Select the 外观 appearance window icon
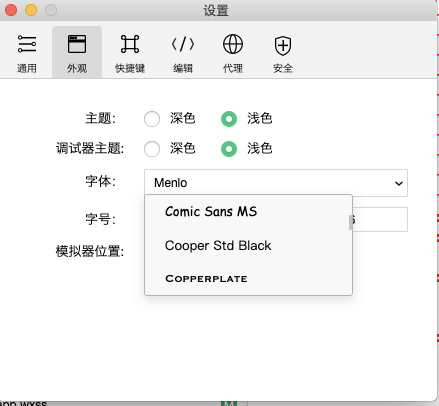This screenshot has width=439, height=406. point(77,44)
